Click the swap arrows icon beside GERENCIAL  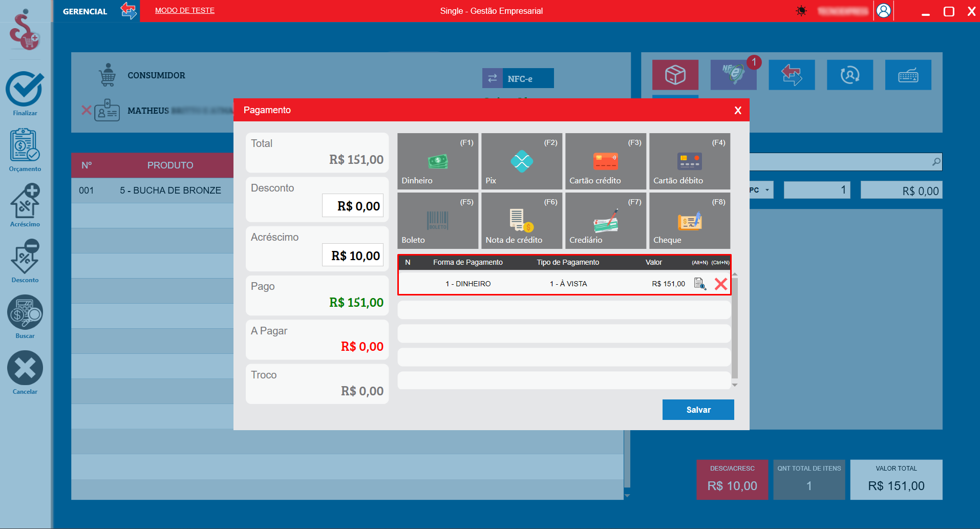click(129, 11)
